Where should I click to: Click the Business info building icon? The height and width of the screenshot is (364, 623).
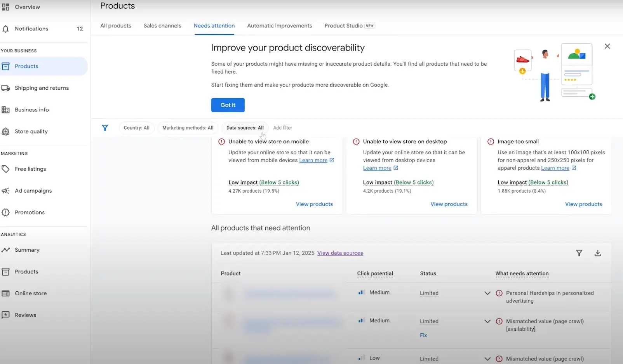5,110
